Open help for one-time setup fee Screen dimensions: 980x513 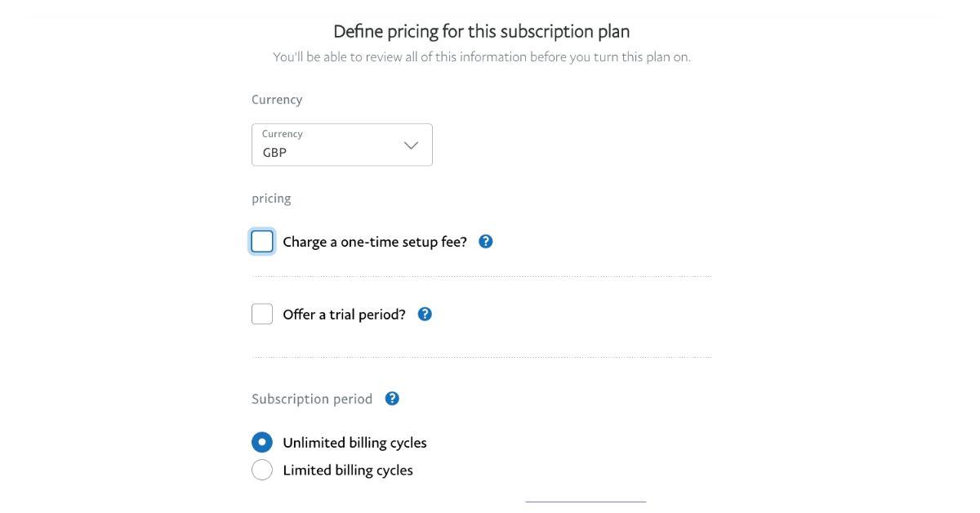pyautogui.click(x=485, y=241)
